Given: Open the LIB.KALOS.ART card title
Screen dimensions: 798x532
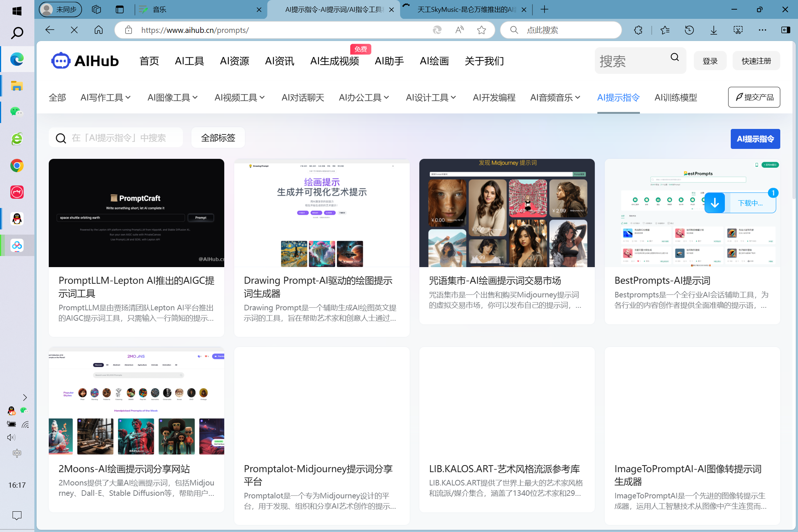Looking at the screenshot, I should point(504,469).
